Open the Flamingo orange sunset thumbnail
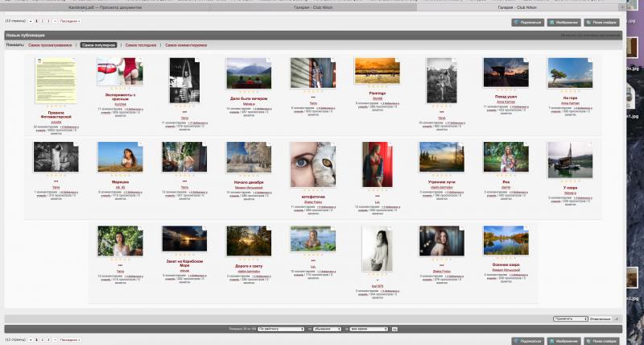The width and height of the screenshot is (644, 345). click(x=377, y=71)
